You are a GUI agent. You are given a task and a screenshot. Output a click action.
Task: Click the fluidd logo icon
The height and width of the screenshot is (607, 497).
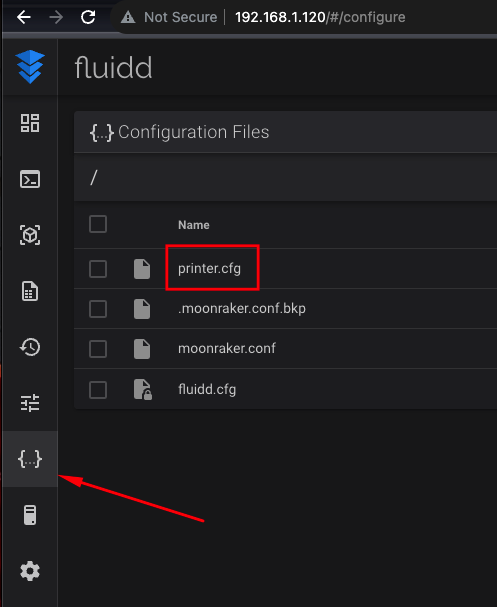[30, 67]
